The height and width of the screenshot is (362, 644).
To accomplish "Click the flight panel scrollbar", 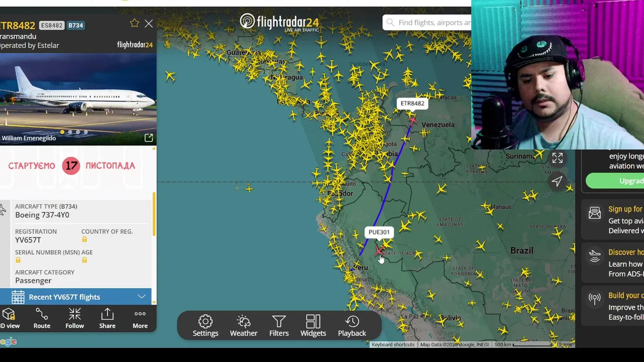I will tap(153, 215).
